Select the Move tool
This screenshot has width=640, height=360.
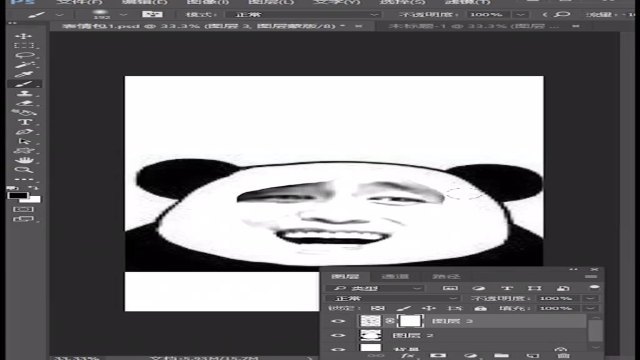click(x=23, y=36)
